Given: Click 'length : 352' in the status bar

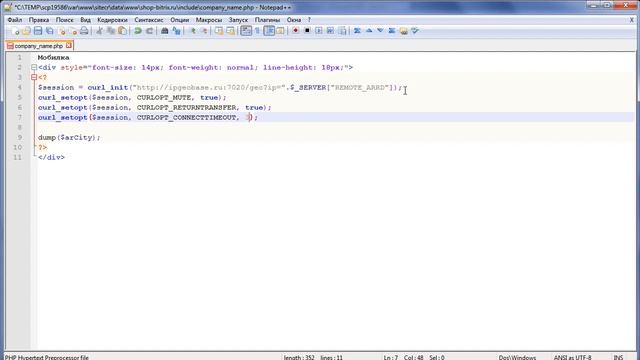Looking at the screenshot, I should [x=299, y=357].
